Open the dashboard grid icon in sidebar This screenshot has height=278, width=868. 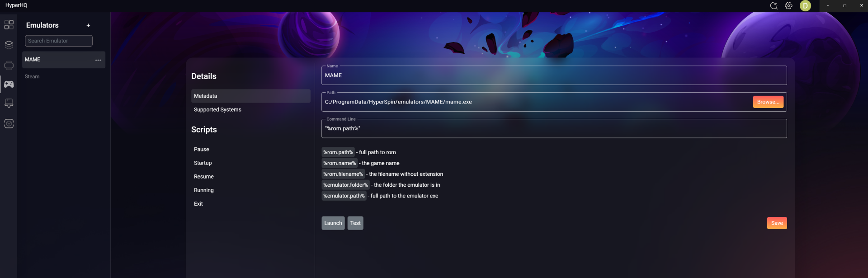(9, 24)
